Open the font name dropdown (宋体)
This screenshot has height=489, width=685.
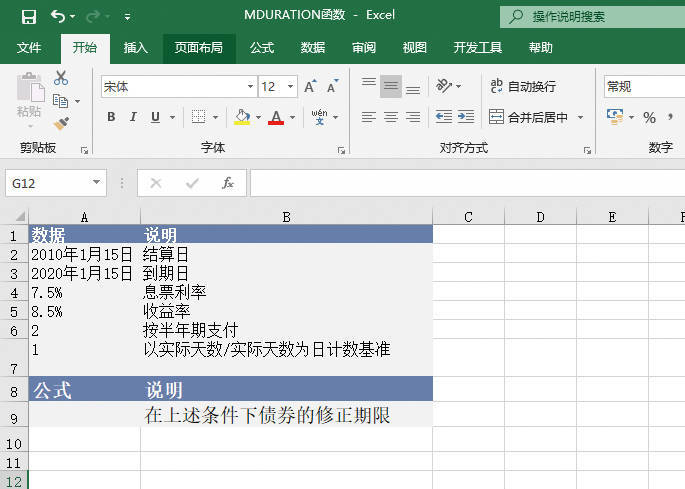pos(249,87)
